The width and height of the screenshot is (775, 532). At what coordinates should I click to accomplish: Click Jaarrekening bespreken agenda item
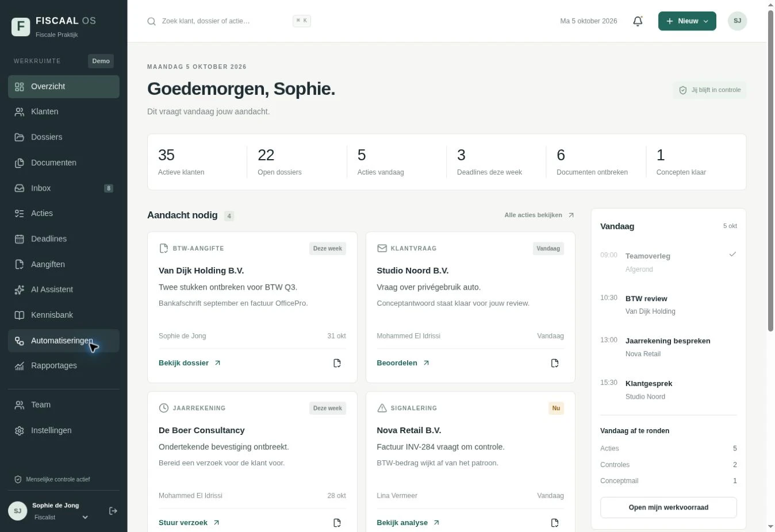(669, 348)
